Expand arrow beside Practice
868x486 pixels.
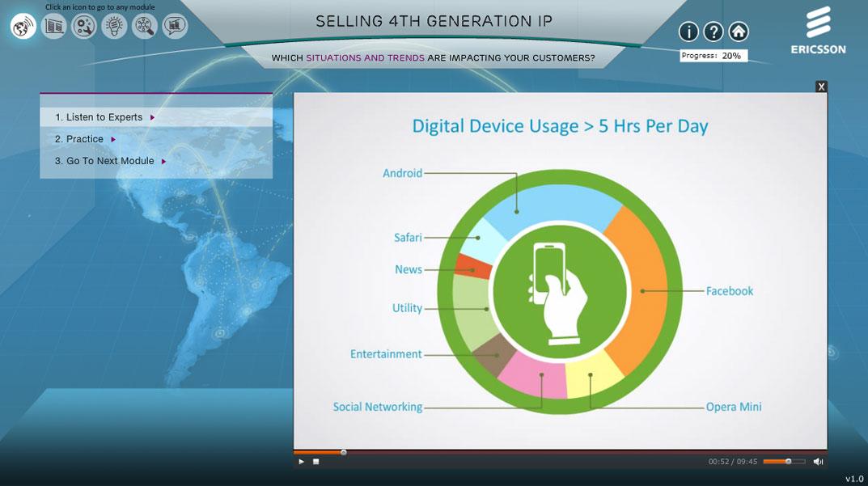[x=113, y=139]
